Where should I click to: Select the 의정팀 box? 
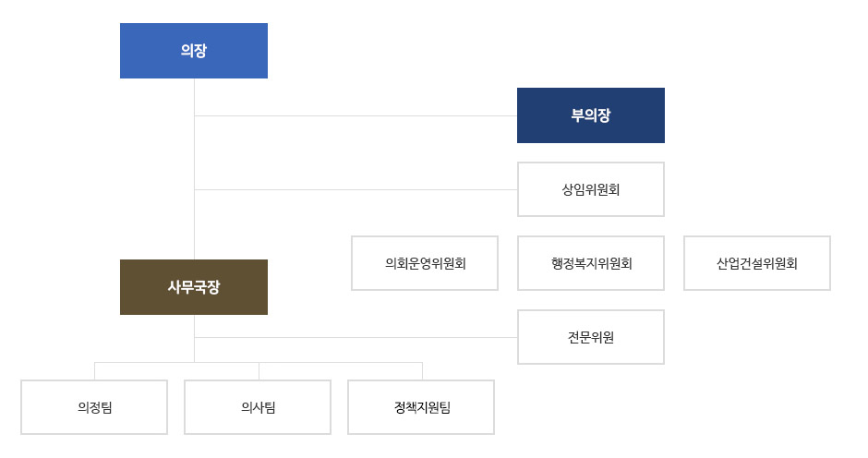point(94,407)
